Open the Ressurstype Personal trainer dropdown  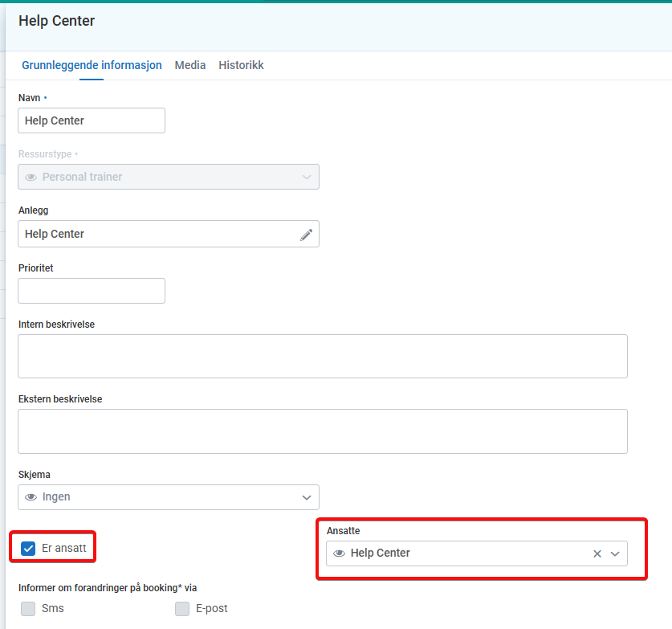[x=169, y=177]
